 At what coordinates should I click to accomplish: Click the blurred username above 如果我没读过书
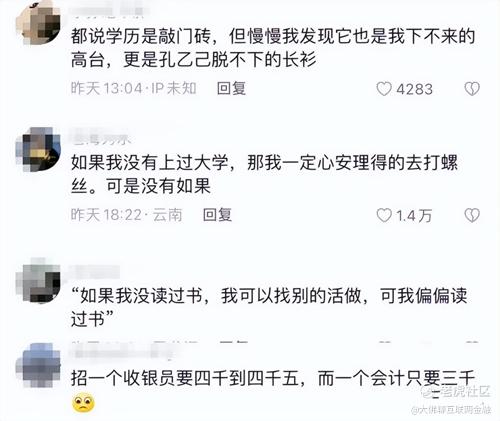pyautogui.click(x=95, y=272)
